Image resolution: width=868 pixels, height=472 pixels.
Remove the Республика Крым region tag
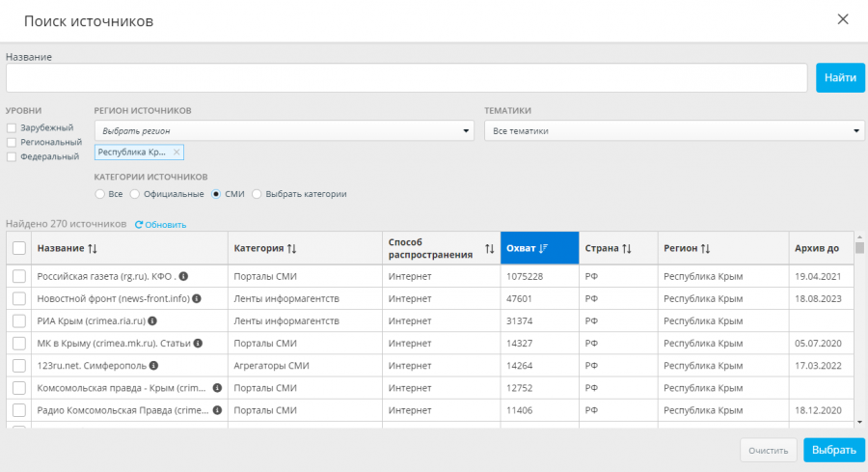click(x=176, y=152)
